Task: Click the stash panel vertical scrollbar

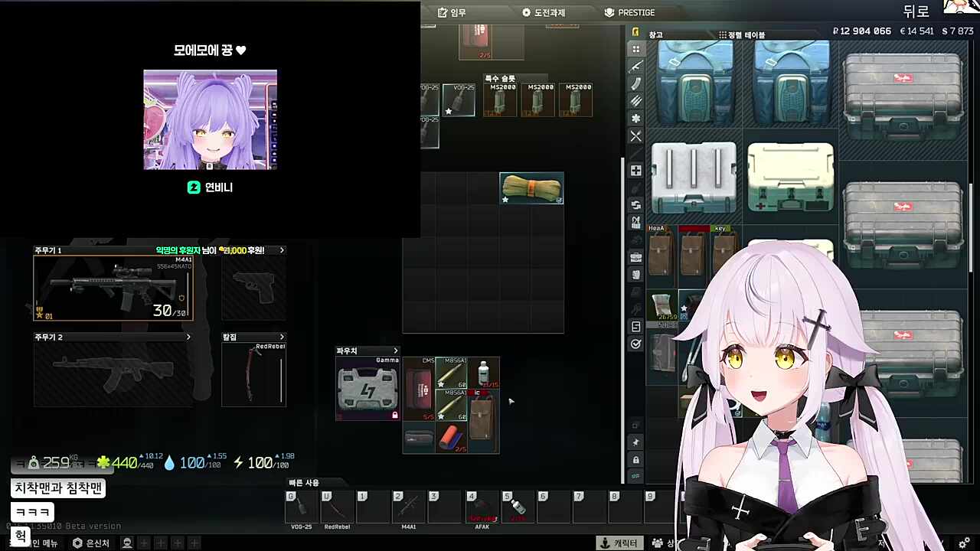Action: point(970,227)
